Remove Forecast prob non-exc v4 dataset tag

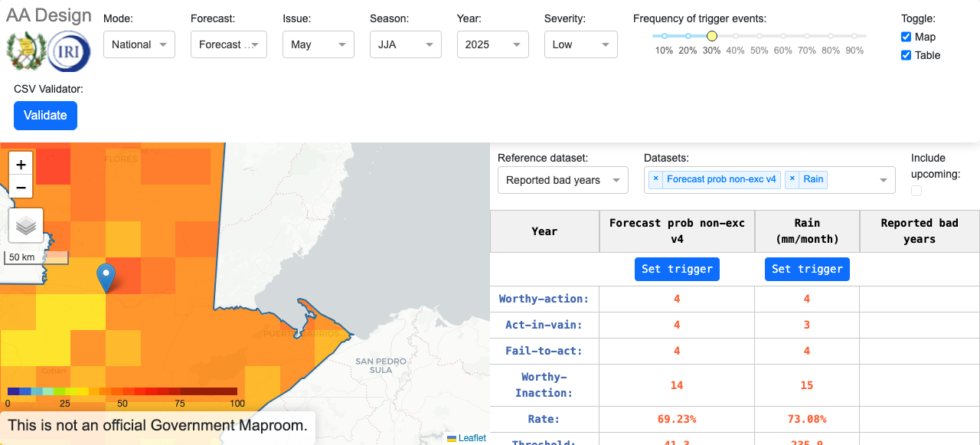click(x=655, y=179)
